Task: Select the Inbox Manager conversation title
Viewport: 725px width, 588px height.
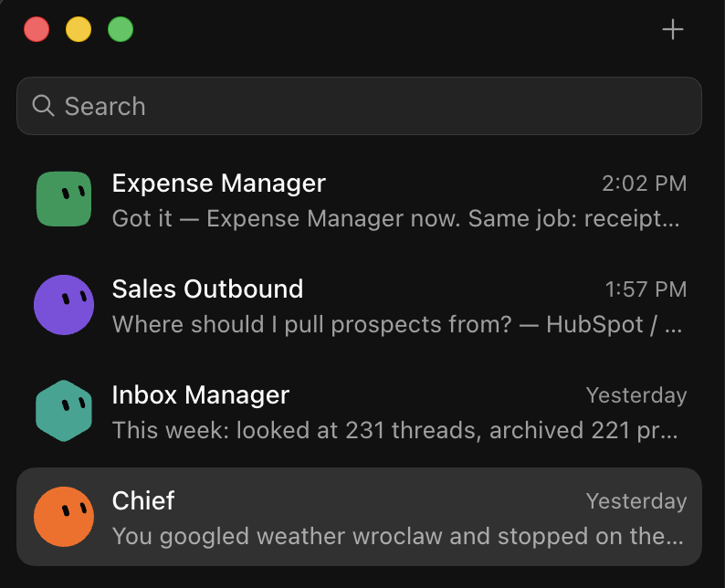Action: click(201, 394)
